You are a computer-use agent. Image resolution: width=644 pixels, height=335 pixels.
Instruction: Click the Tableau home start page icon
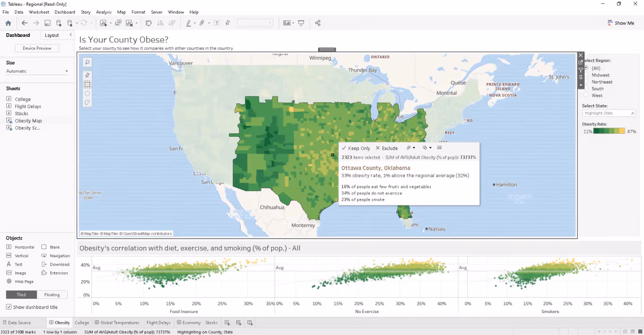(x=8, y=23)
